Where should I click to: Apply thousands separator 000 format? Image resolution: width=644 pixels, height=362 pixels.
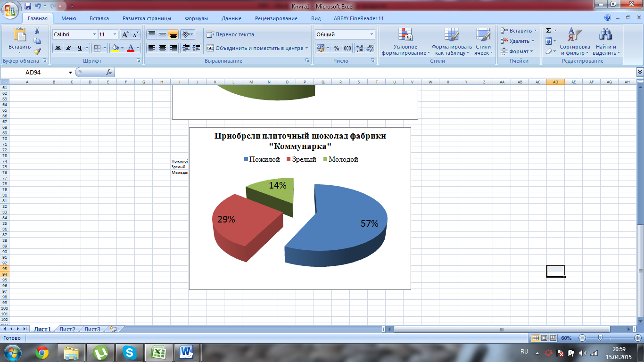[x=347, y=48]
